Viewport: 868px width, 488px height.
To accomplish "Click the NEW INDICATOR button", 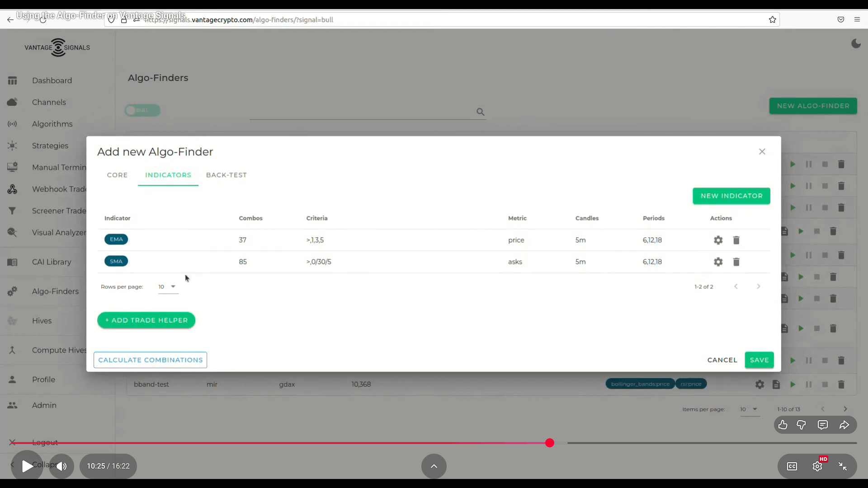I will click(731, 196).
